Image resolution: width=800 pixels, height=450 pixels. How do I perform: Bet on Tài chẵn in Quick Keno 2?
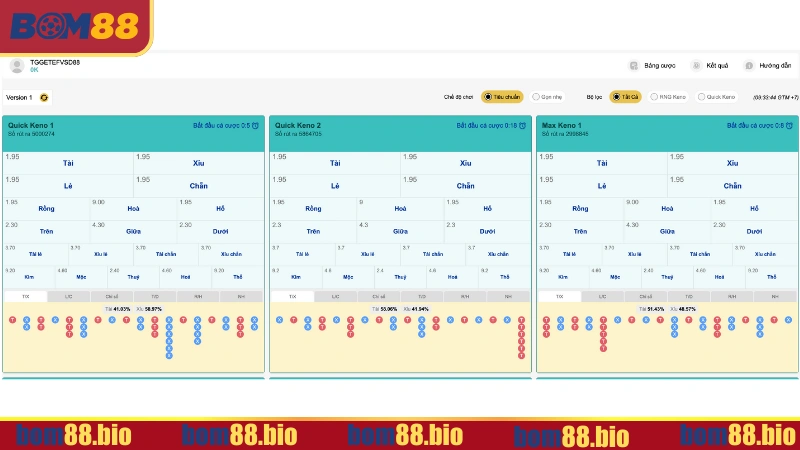tap(433, 254)
